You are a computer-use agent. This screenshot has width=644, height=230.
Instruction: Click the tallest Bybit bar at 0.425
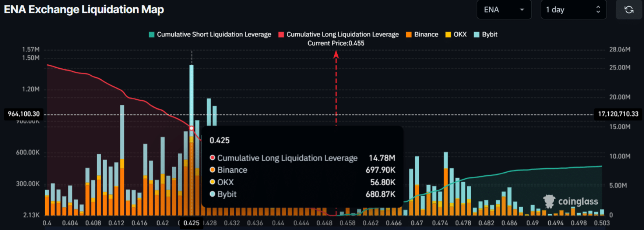(x=191, y=94)
